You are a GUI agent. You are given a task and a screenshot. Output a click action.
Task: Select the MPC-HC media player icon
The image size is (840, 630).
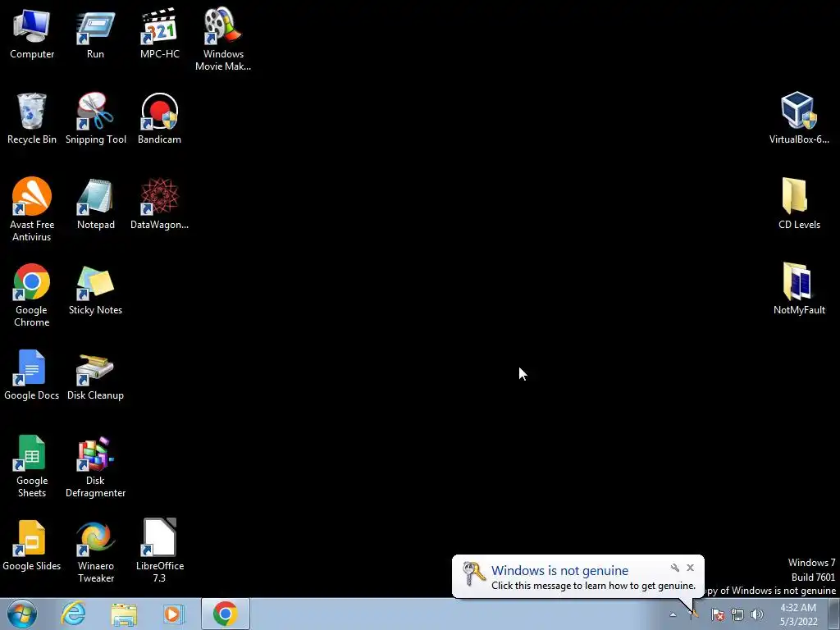pyautogui.click(x=160, y=33)
